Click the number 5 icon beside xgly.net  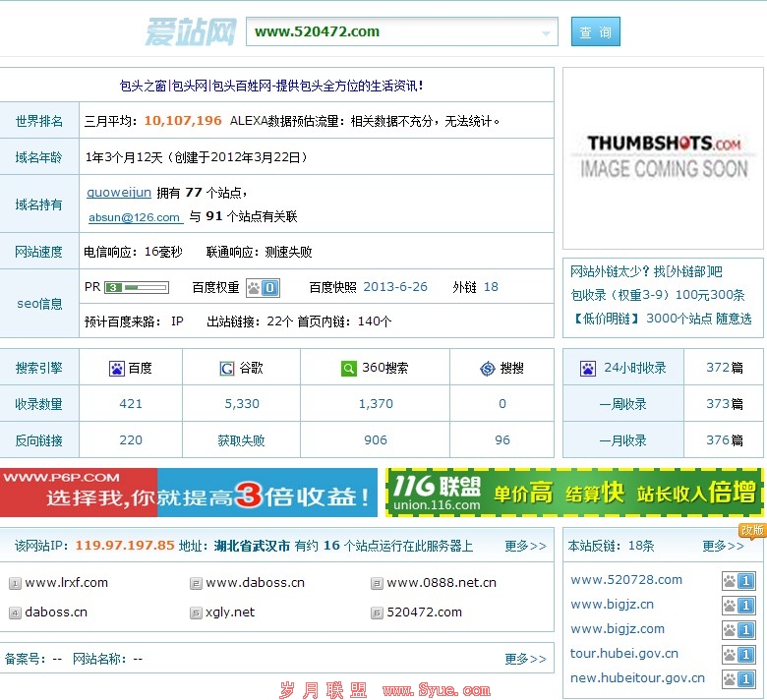(x=196, y=612)
